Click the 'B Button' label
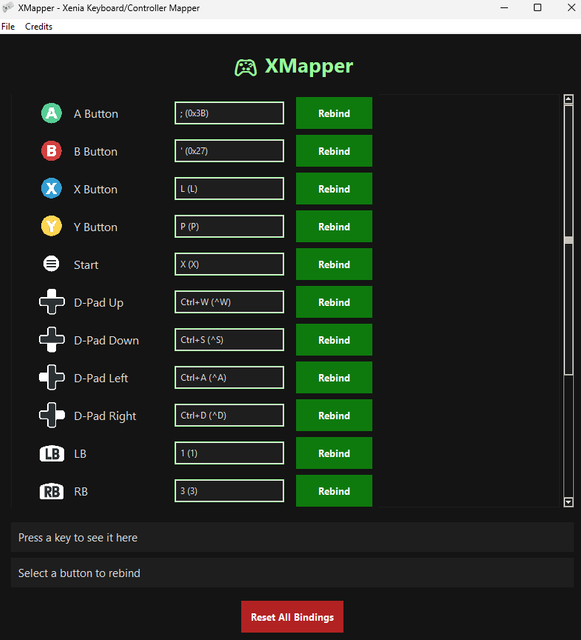 [x=96, y=152]
